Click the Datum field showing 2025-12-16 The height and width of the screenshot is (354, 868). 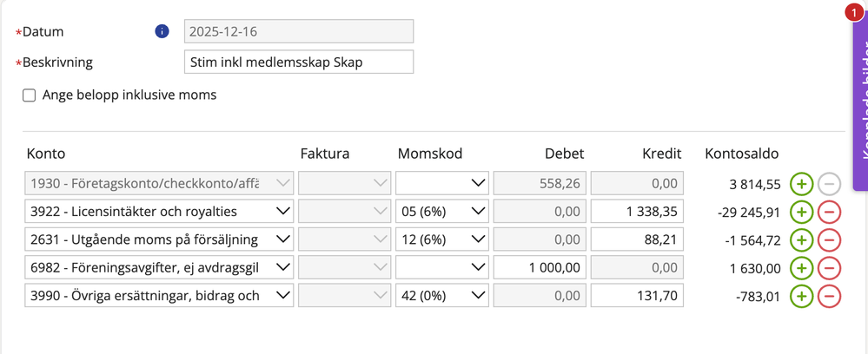(299, 31)
